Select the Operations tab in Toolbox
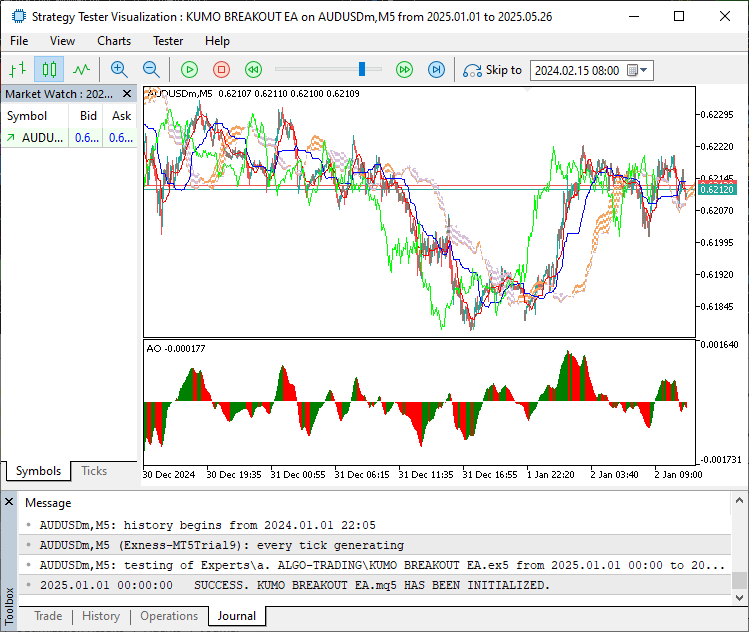 (x=169, y=616)
